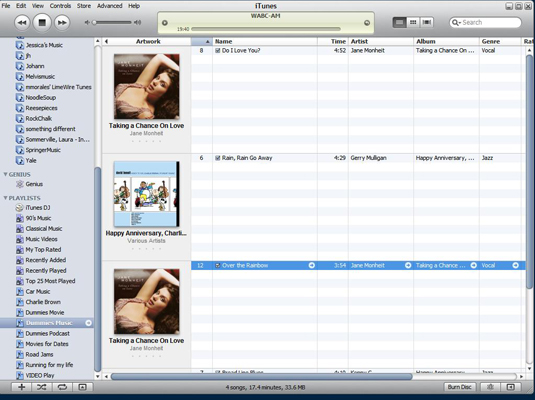535x400 pixels.
Task: Open the 90's Music smart playlist
Action: click(38, 218)
